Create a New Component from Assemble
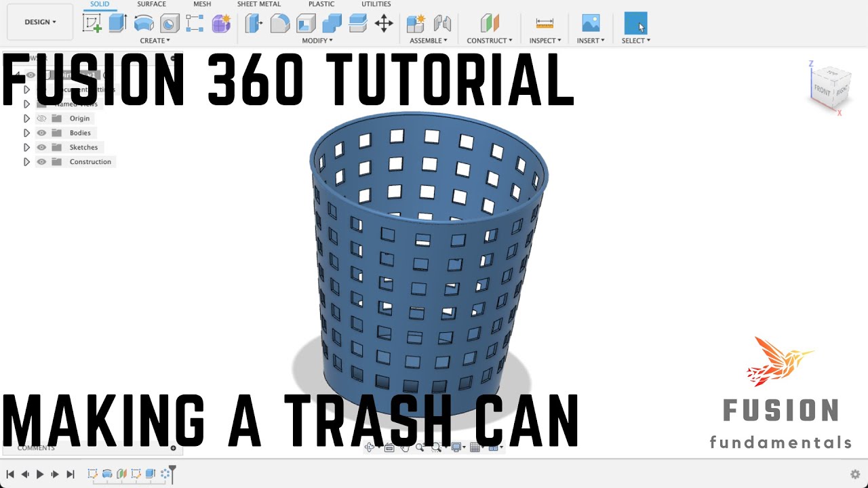 pos(416,24)
